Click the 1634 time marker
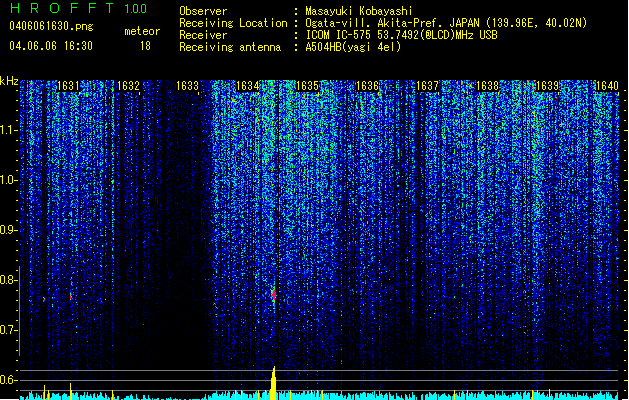Viewport: 629px width, 400px height. (x=248, y=86)
